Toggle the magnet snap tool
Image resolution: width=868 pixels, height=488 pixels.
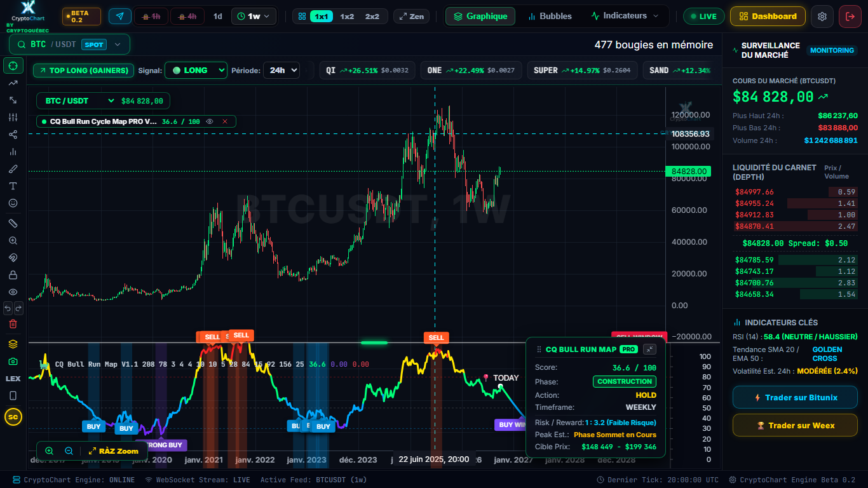13,257
